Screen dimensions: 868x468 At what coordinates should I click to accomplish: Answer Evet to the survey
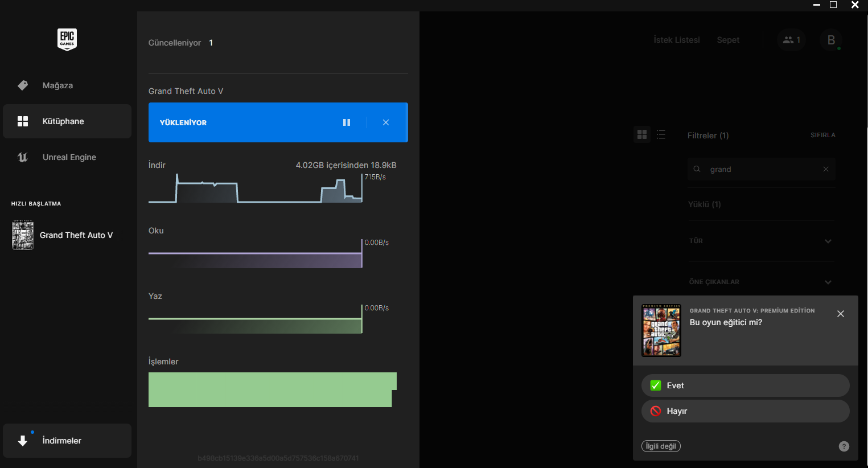746,385
